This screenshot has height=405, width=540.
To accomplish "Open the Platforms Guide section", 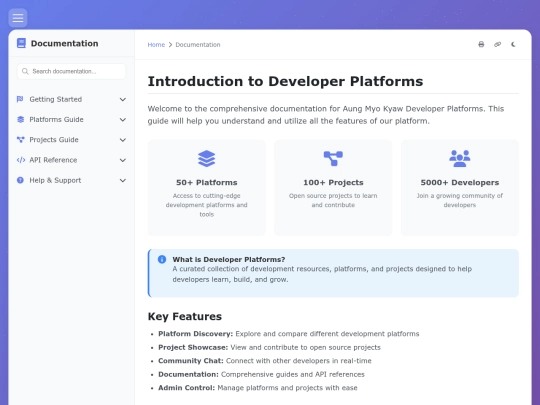I will coord(71,120).
